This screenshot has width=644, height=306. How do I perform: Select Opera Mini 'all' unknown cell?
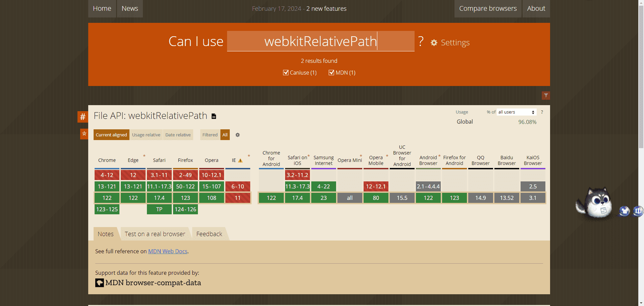pyautogui.click(x=350, y=198)
